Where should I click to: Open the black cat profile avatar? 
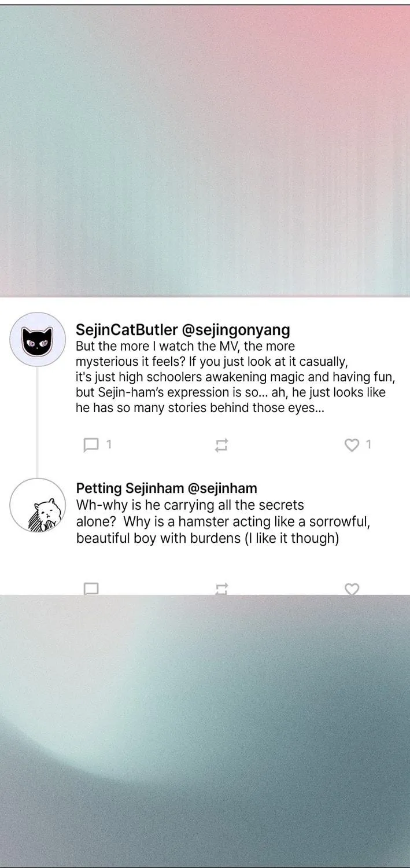(x=38, y=340)
